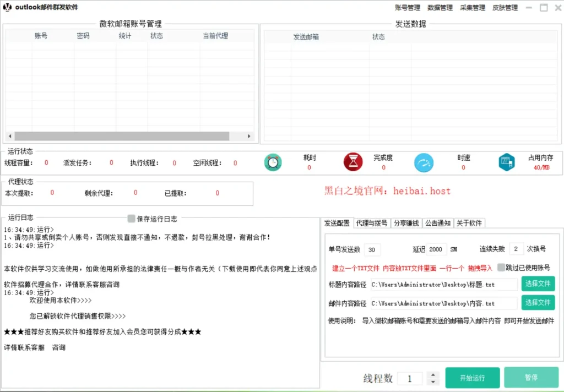This screenshot has height=392, width=564.
Task: Click the 密码 column header
Action: tap(83, 36)
